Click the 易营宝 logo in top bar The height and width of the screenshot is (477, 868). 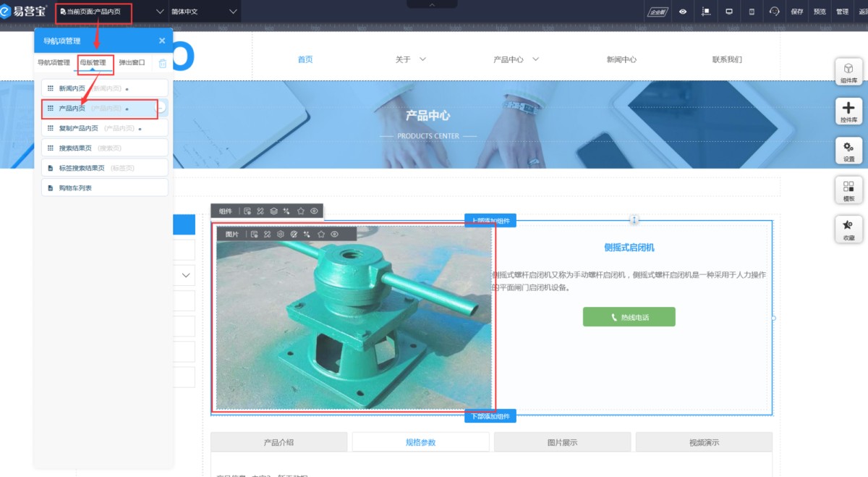[x=24, y=12]
